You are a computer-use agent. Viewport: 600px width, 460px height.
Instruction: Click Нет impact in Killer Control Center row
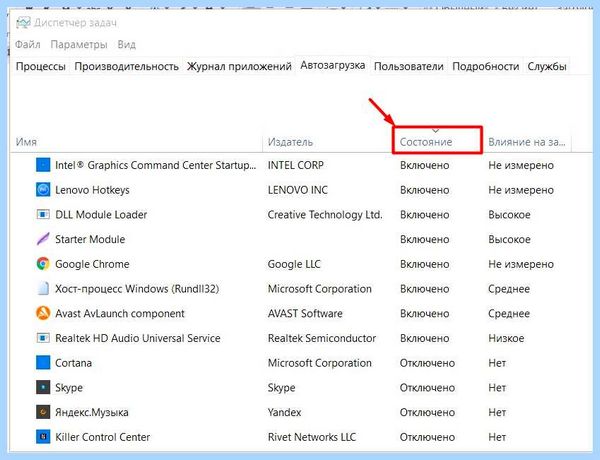click(x=497, y=437)
